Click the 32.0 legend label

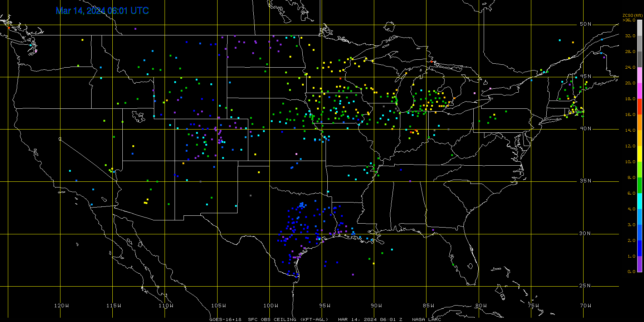(630, 36)
